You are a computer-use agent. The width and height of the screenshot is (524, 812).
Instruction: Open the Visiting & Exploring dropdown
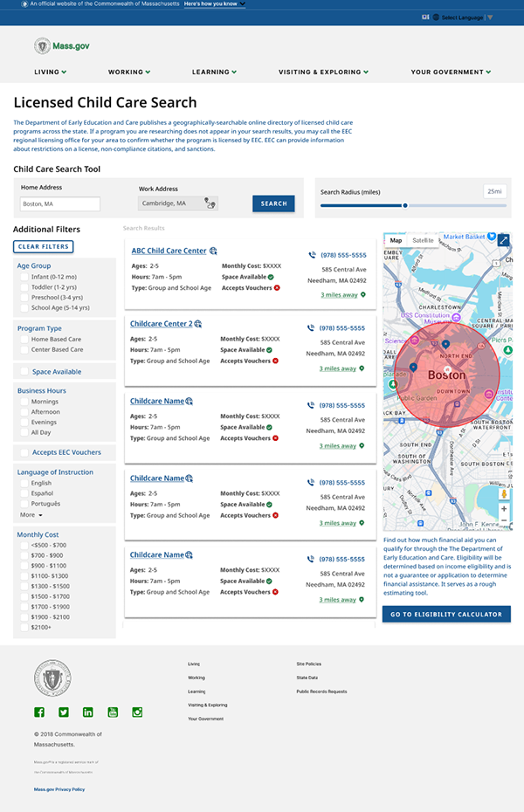[324, 72]
